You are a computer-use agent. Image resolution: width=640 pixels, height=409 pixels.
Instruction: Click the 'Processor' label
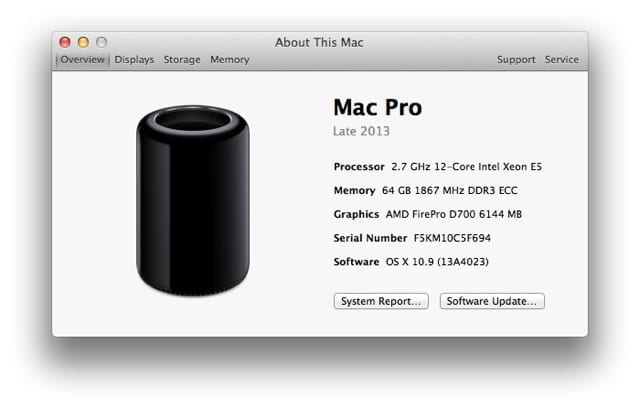tap(359, 167)
